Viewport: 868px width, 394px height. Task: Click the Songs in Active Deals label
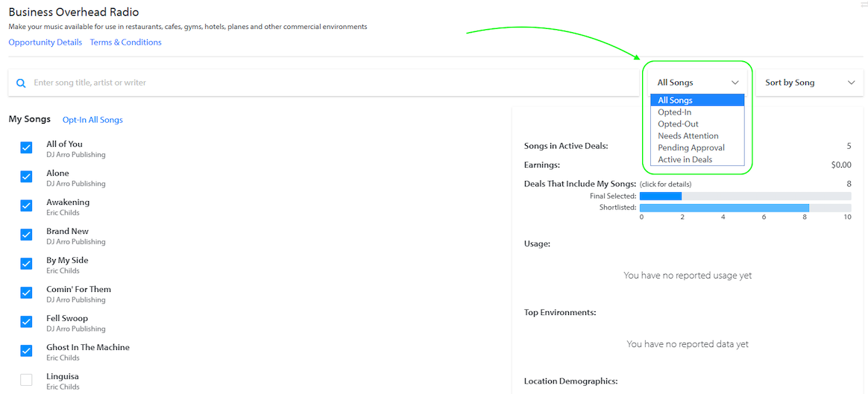[566, 146]
